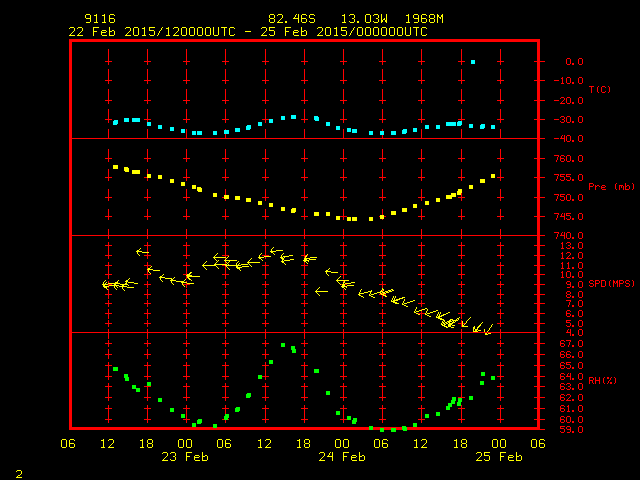The width and height of the screenshot is (640, 480).
Task: Click the 60.0 humidity axis value
Action: [571, 419]
